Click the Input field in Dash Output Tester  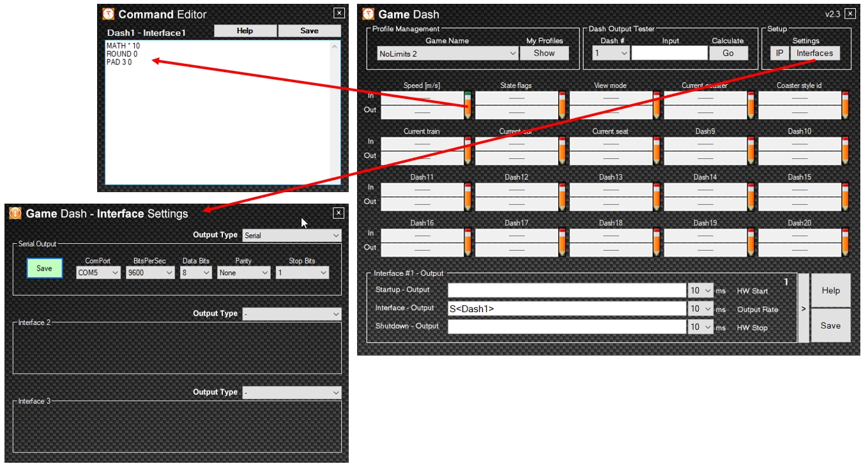pyautogui.click(x=669, y=54)
